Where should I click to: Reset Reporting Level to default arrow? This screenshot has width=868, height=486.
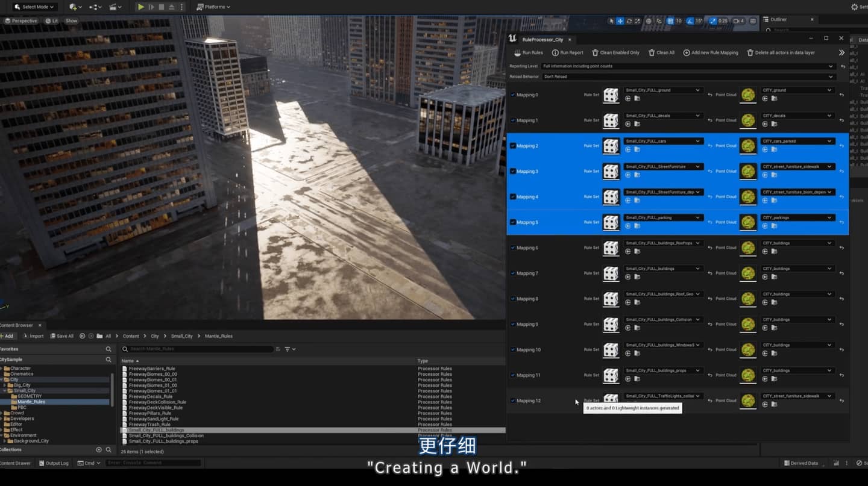pos(843,66)
